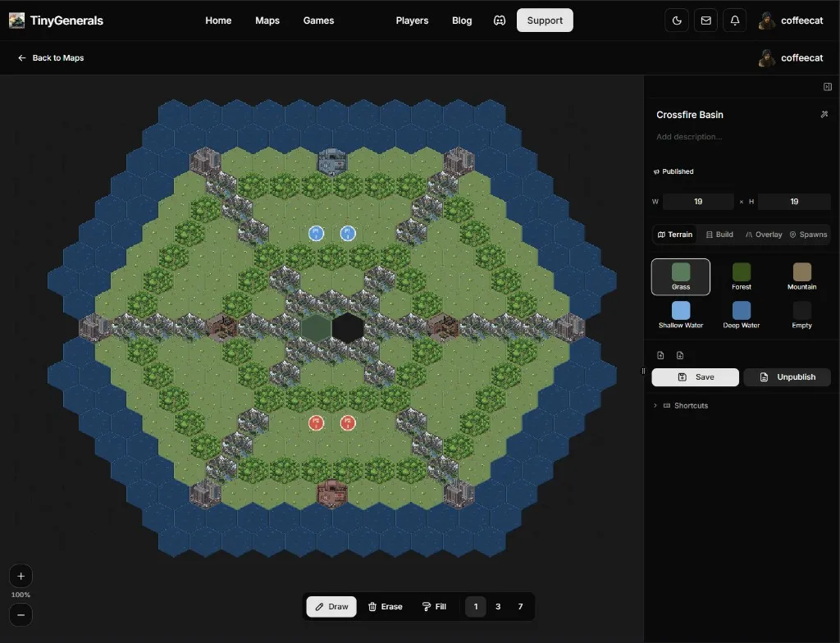This screenshot has width=840, height=643.
Task: Open the Discord icon in the top bar
Action: click(x=500, y=20)
